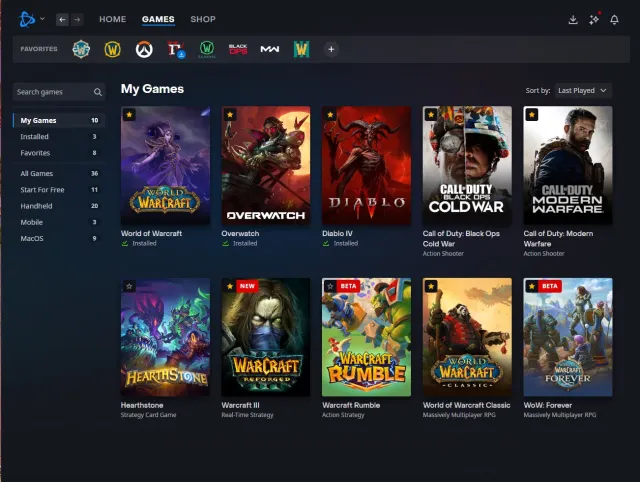
Task: Select the Installed filter in sidebar
Action: pos(59,137)
